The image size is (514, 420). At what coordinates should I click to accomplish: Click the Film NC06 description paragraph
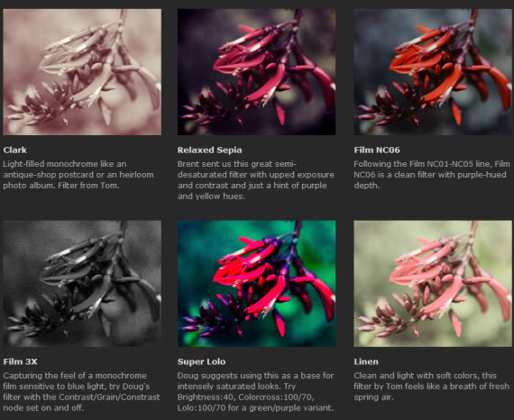[x=432, y=175]
